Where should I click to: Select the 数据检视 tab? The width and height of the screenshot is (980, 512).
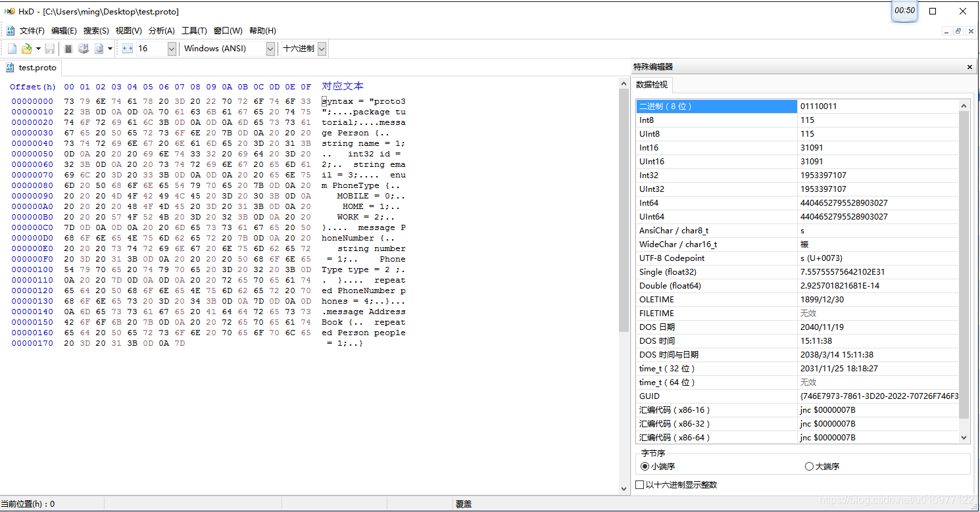click(652, 85)
